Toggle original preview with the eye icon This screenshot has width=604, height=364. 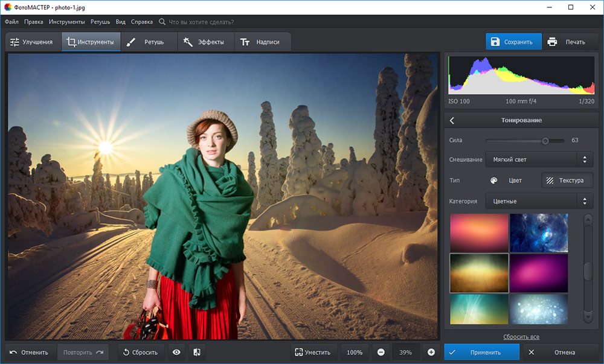pos(176,352)
